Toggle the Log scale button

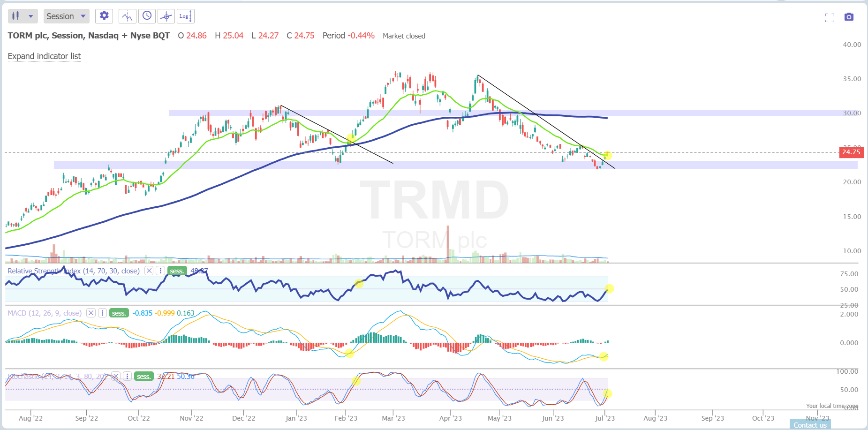coord(186,16)
